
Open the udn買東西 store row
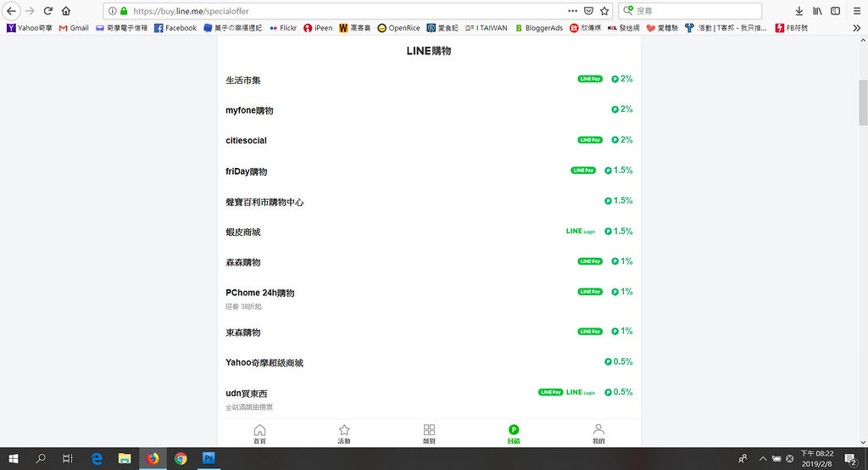pyautogui.click(x=429, y=399)
